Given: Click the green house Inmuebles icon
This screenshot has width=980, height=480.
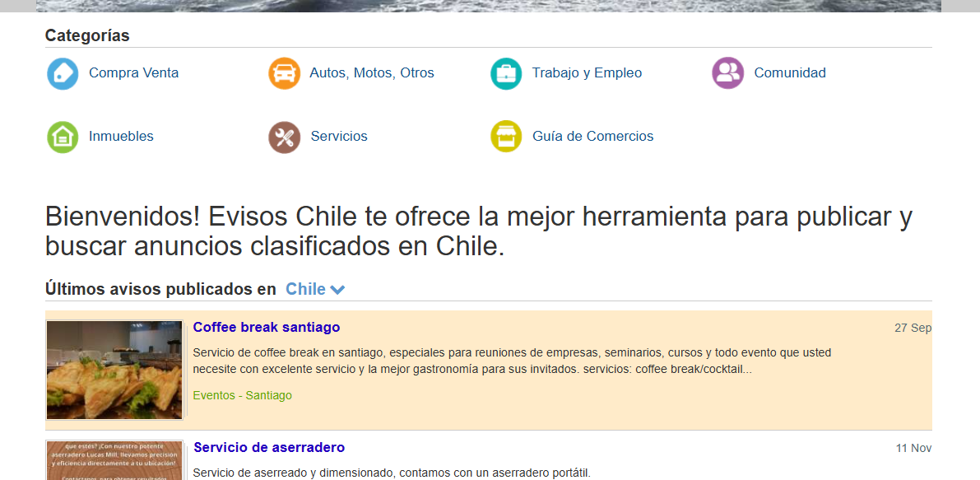Looking at the screenshot, I should click(x=63, y=137).
